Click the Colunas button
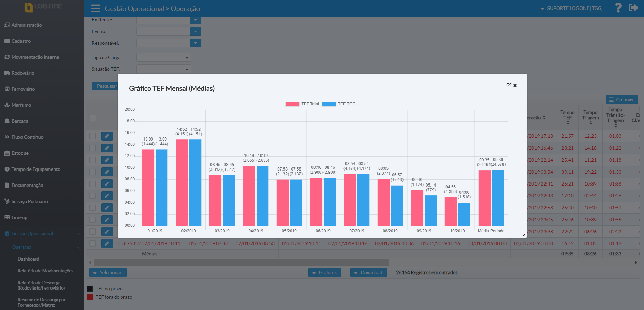Image resolution: width=644 pixels, height=310 pixels. click(x=621, y=100)
